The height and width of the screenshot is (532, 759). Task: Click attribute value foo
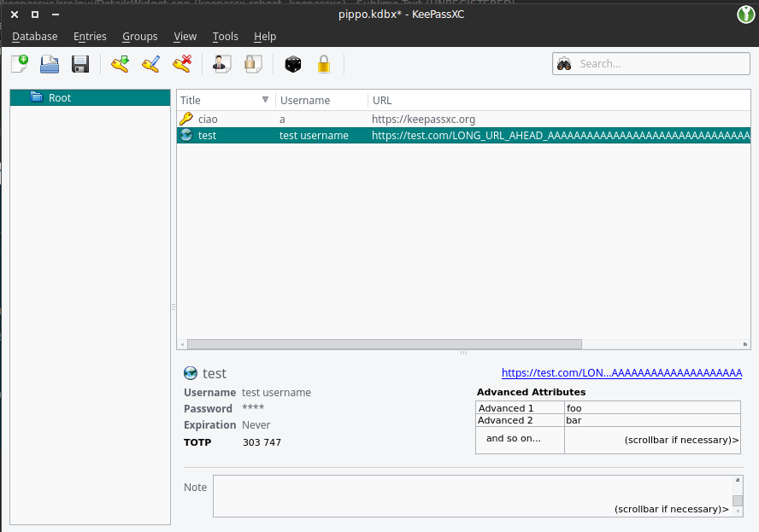[x=574, y=407]
